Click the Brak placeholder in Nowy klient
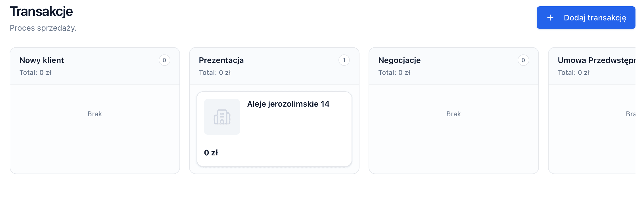Image resolution: width=644 pixels, height=207 pixels. tap(95, 114)
